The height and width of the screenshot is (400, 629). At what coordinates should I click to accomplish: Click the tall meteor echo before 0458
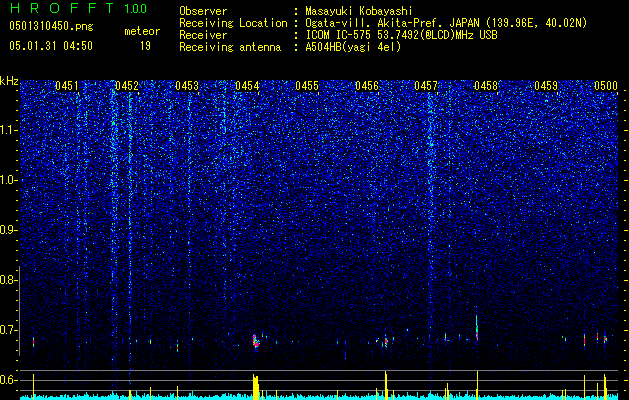[477, 327]
